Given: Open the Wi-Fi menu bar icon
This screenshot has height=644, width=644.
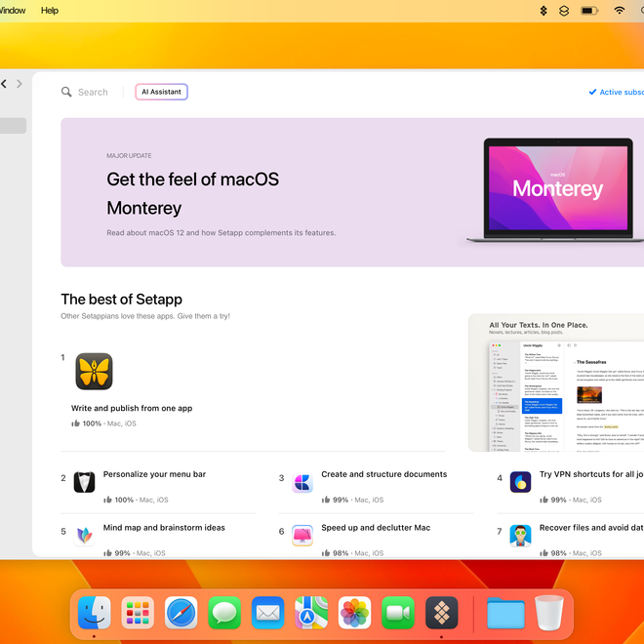Looking at the screenshot, I should pos(619,11).
